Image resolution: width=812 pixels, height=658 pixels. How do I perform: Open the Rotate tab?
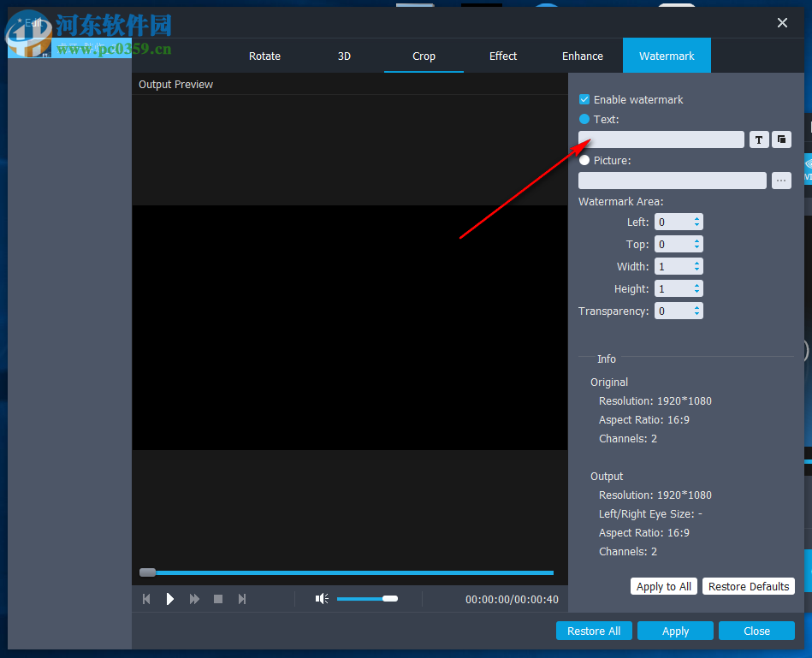click(x=264, y=55)
